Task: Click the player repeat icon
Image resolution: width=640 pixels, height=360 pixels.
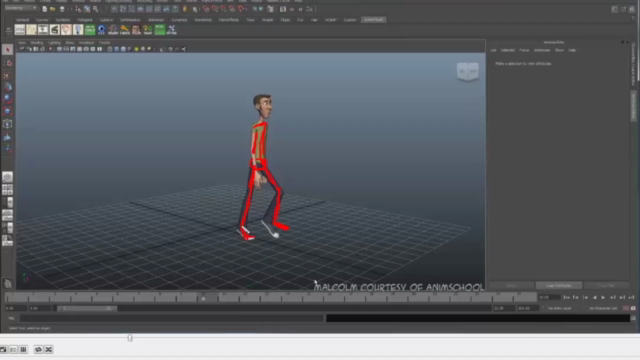Action: 38,349
